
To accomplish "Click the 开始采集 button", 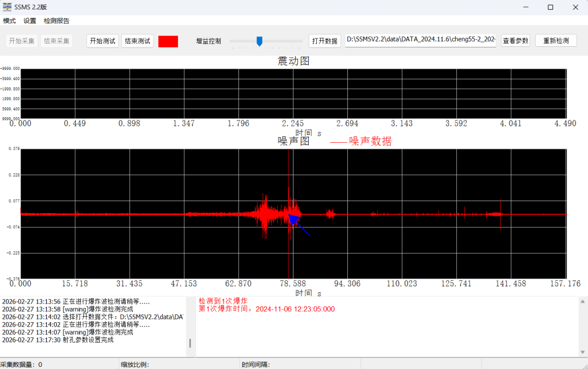I will [22, 41].
